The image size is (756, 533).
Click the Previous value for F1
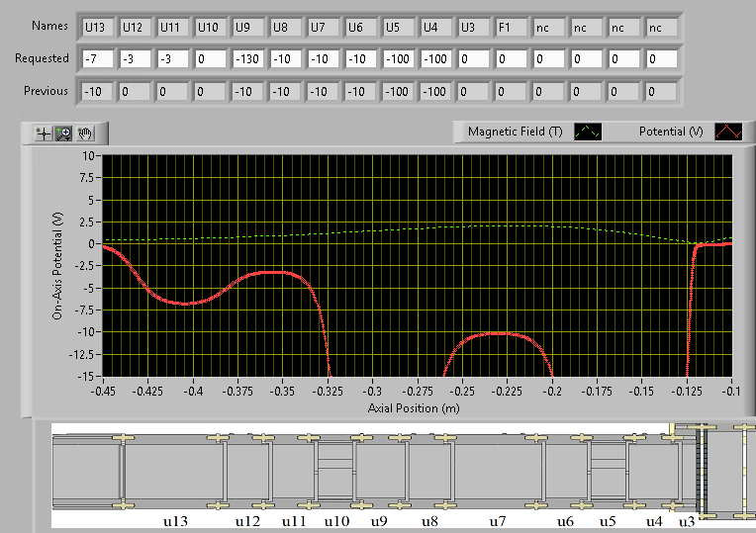tap(511, 92)
